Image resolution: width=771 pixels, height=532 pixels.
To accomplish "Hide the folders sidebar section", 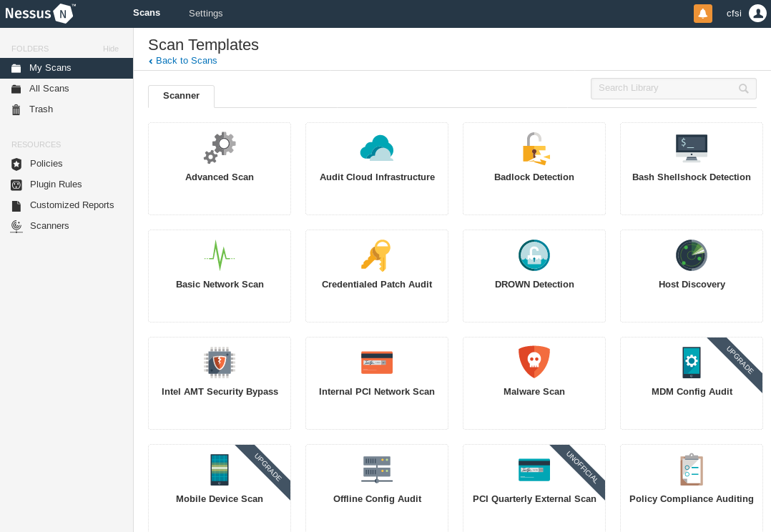I will [x=111, y=49].
